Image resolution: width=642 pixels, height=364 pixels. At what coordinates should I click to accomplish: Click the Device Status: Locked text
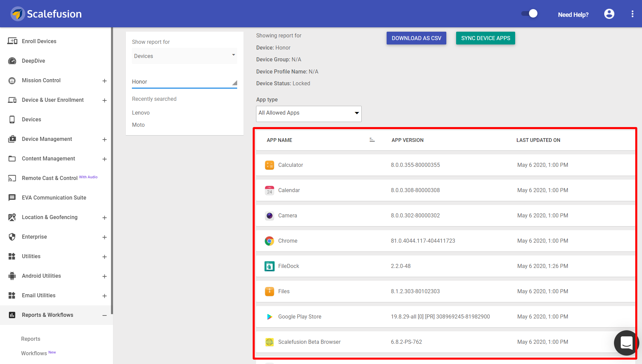[283, 83]
